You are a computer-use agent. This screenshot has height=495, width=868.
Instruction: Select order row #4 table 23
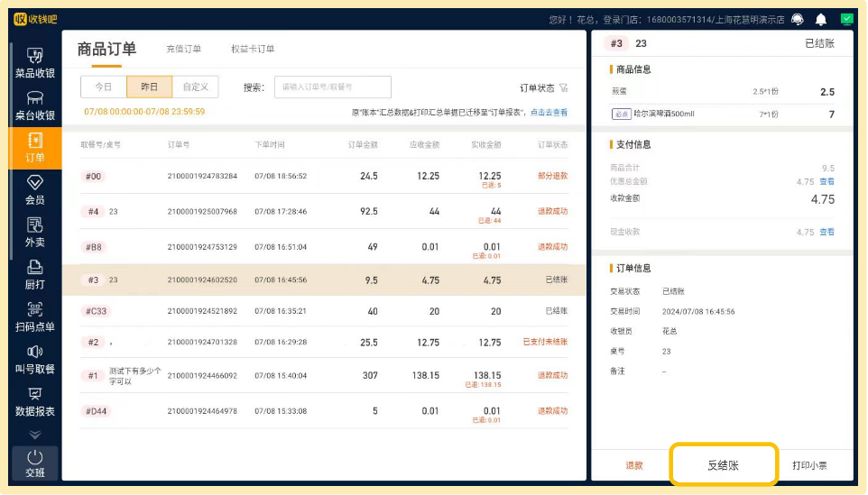coord(324,211)
